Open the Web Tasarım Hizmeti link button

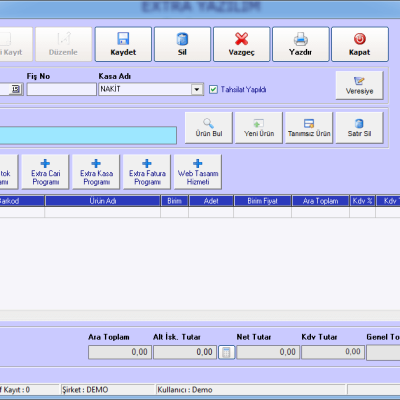click(198, 172)
